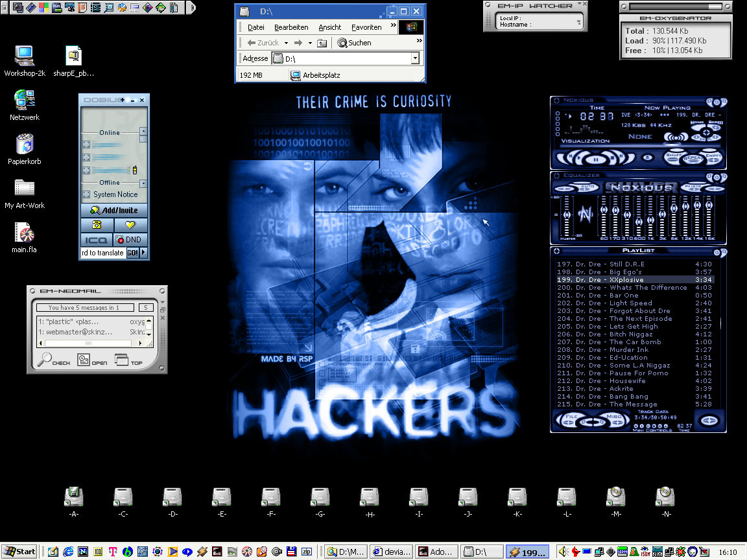Select the webmaster@skinz message row
This screenshot has width=747, height=560.
91,332
